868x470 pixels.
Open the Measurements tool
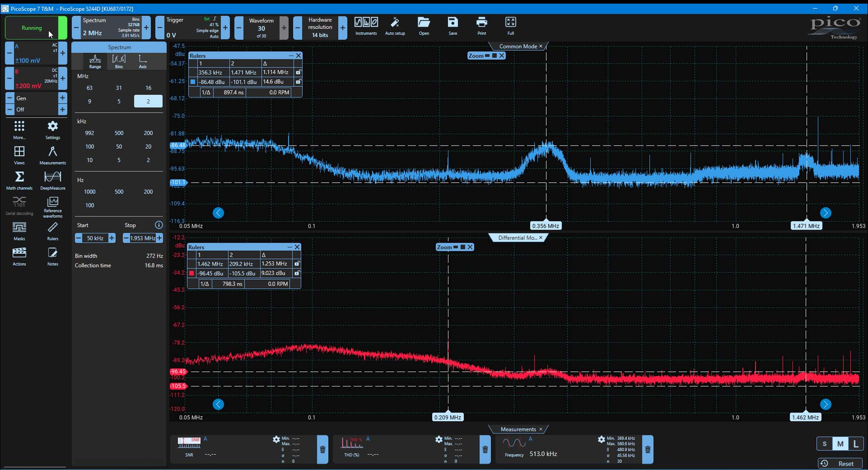52,155
